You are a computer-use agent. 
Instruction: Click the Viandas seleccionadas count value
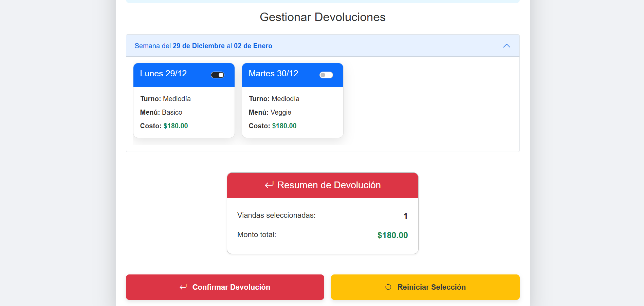click(405, 216)
